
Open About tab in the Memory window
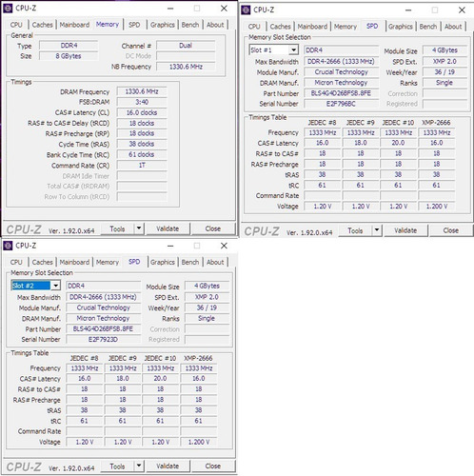(x=215, y=25)
